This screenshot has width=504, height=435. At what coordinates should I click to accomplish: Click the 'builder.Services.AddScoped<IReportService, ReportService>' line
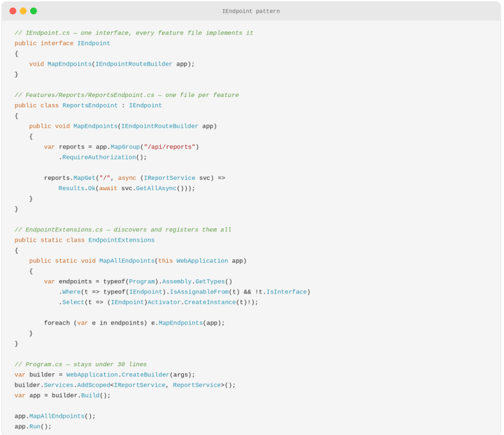(x=125, y=386)
